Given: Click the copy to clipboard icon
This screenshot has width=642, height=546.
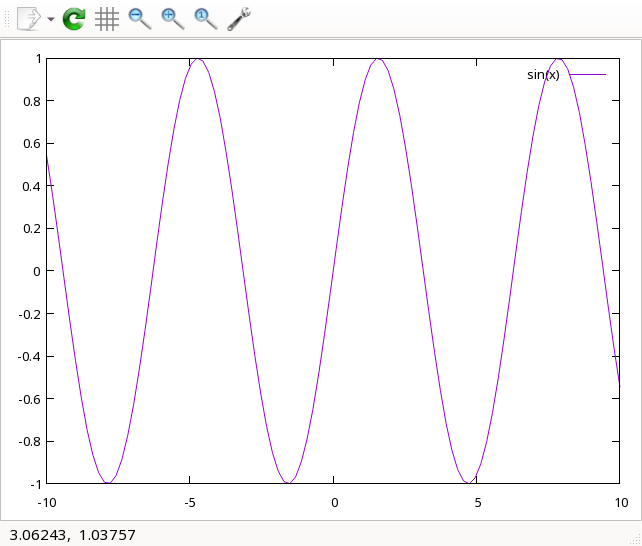Looking at the screenshot, I should (x=29, y=19).
